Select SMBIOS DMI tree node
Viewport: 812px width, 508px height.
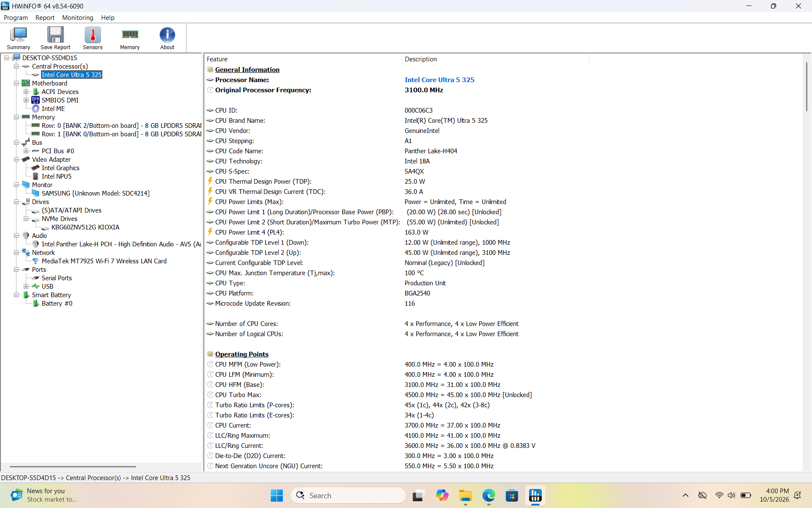click(60, 100)
